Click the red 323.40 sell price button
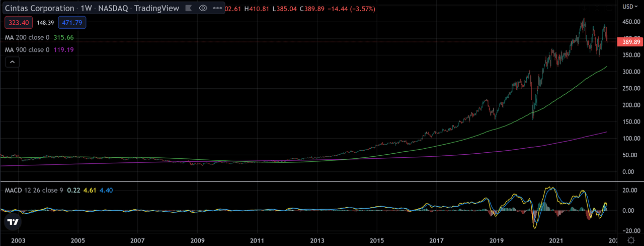The width and height of the screenshot is (644, 246). point(19,23)
